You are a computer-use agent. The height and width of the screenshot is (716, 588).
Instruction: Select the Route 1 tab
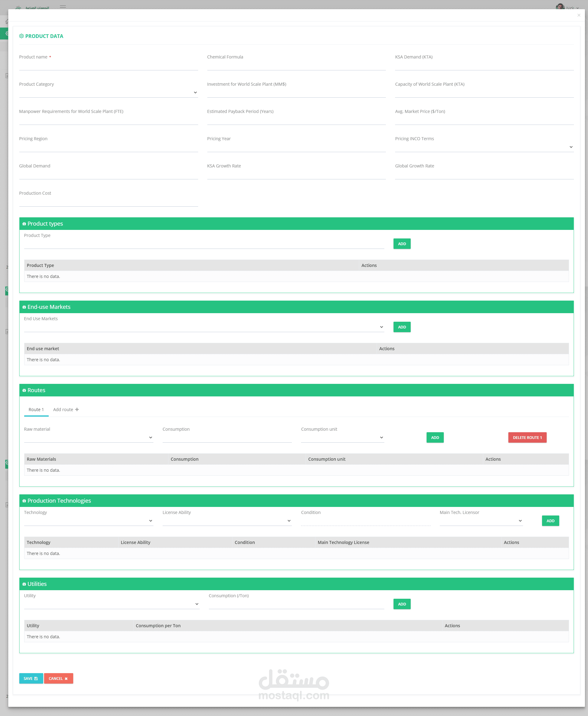(36, 409)
